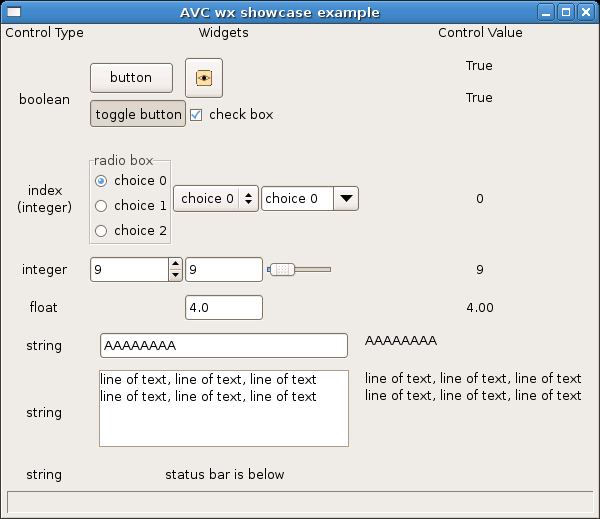Click the integer slider handle
Screen dimensions: 600x519
pos(282,269)
